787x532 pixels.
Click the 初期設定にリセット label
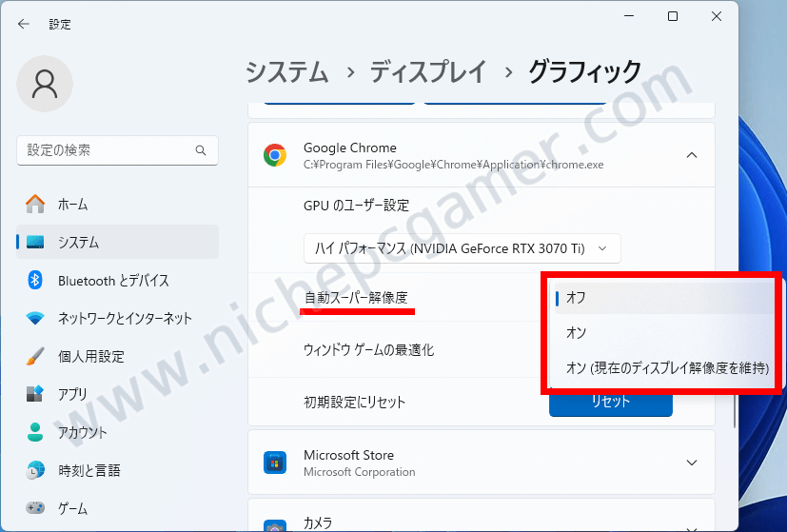(x=354, y=402)
